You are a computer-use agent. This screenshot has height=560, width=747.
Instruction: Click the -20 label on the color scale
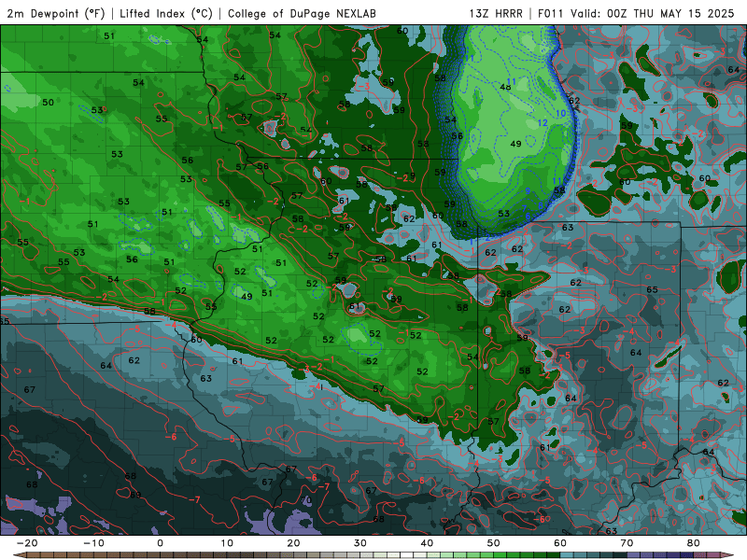[27, 543]
